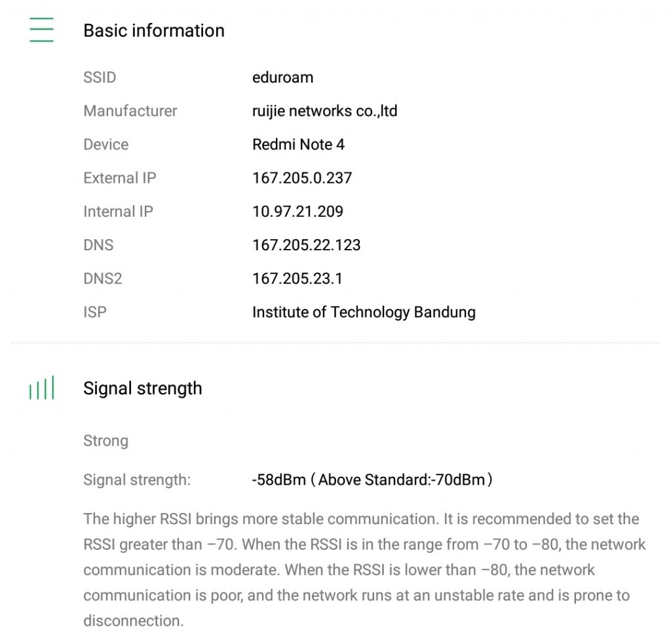Screen dimensions: 671x644
Task: Click the DNS2 field label
Action: 102,278
